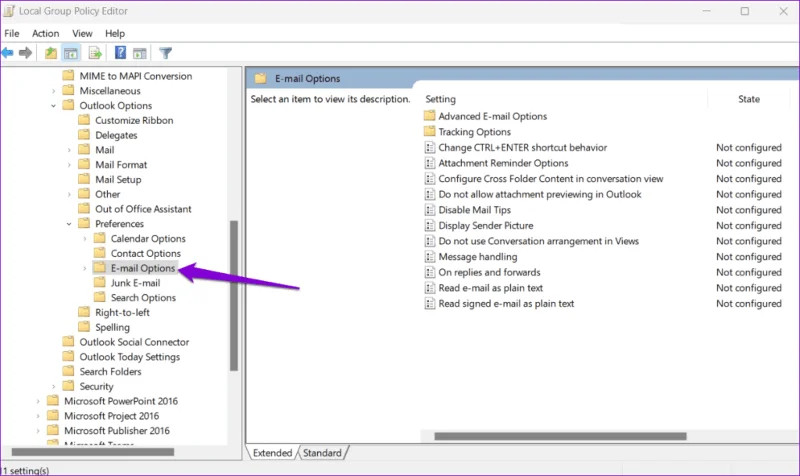This screenshot has width=800, height=476.
Task: Switch to the Standard tab
Action: point(322,453)
